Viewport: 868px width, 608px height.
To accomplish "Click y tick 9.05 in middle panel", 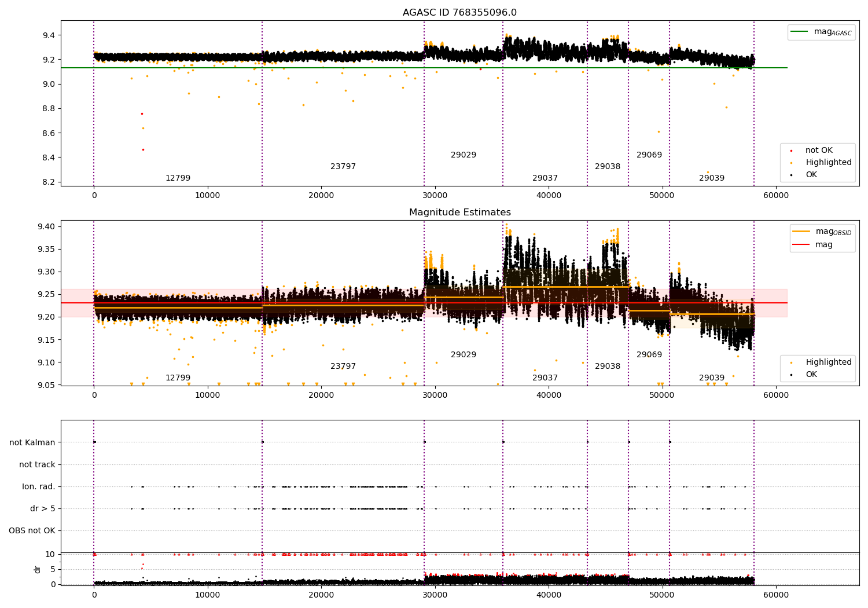I will coord(46,386).
